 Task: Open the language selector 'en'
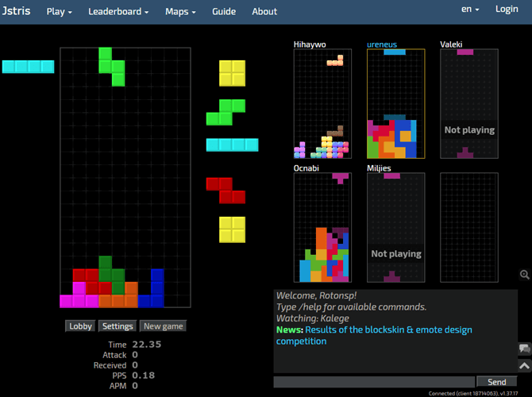[471, 10]
